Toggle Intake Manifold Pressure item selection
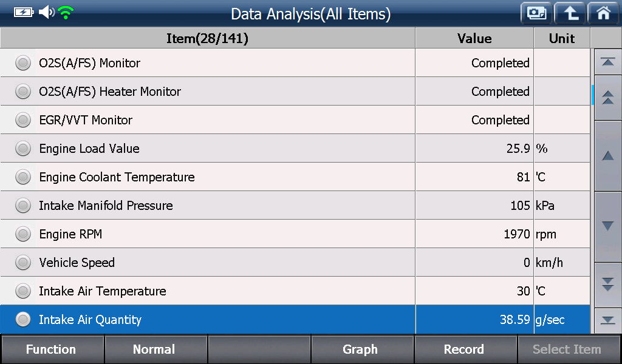 (x=23, y=206)
